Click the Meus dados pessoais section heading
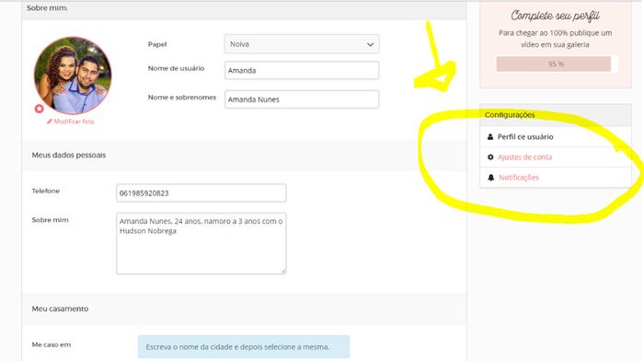Viewport: 644px width, 361px height. [x=69, y=155]
